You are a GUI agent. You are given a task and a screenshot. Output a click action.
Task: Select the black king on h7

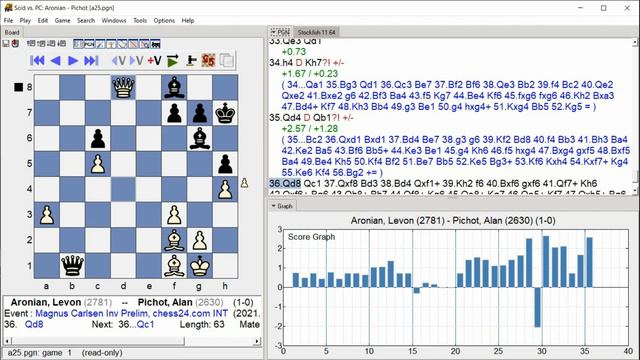tap(225, 113)
